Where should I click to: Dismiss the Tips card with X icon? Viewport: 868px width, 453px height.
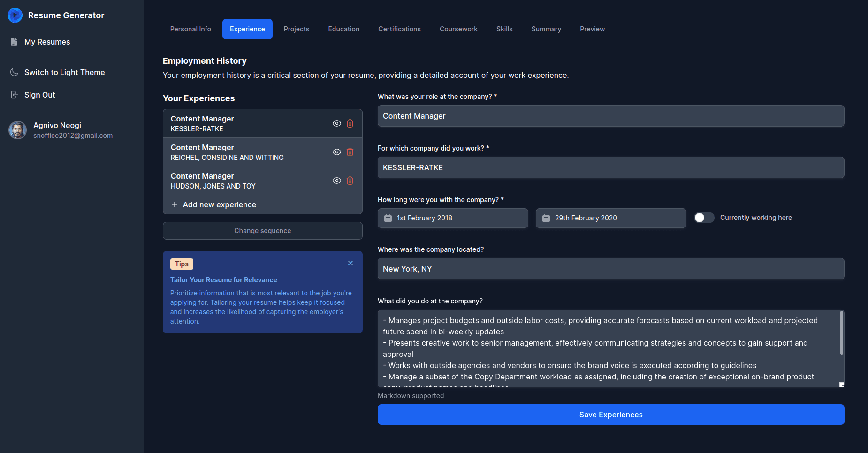click(x=350, y=263)
